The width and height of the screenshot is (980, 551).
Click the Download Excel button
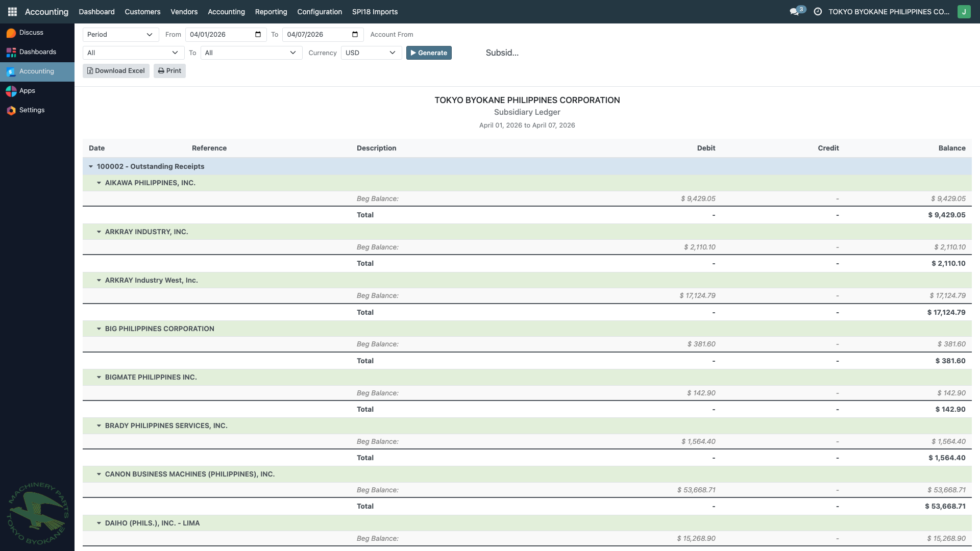116,71
